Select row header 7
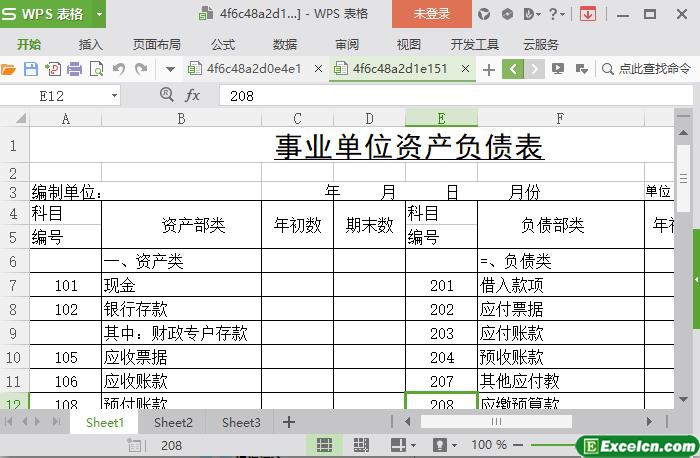 [x=13, y=285]
